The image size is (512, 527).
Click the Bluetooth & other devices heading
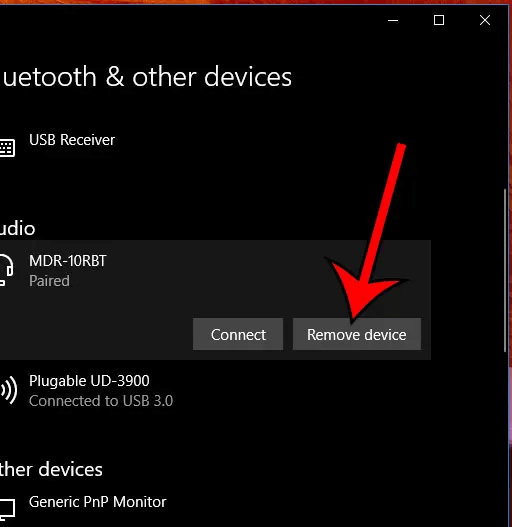pyautogui.click(x=146, y=77)
